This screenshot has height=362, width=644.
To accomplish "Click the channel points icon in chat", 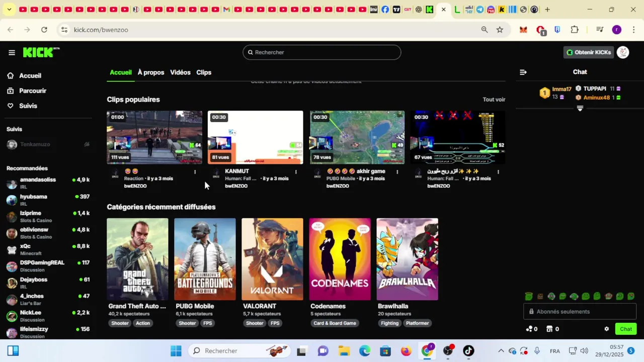I will tap(529, 329).
